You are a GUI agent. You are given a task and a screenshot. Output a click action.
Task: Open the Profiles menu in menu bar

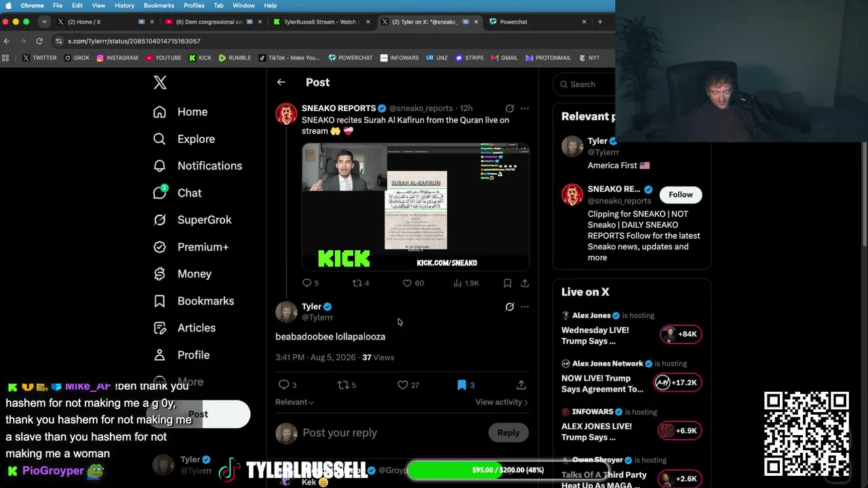194,5
